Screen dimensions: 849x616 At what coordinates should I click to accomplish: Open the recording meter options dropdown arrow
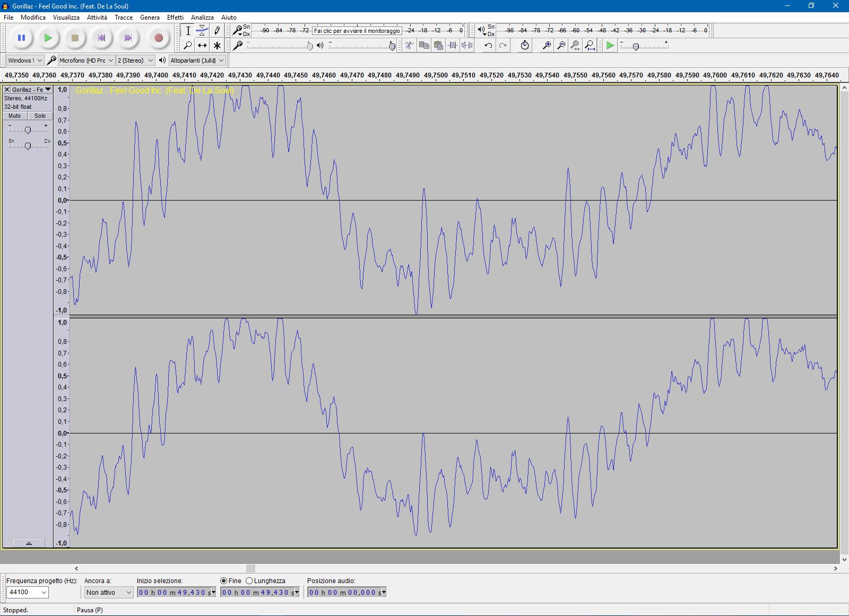click(240, 34)
